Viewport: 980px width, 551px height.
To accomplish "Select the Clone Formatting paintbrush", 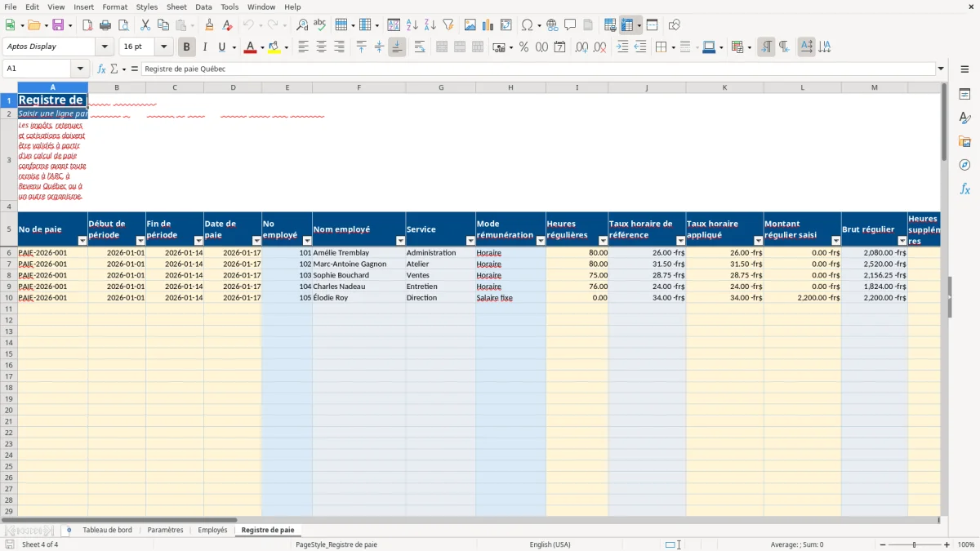I will coord(210,25).
